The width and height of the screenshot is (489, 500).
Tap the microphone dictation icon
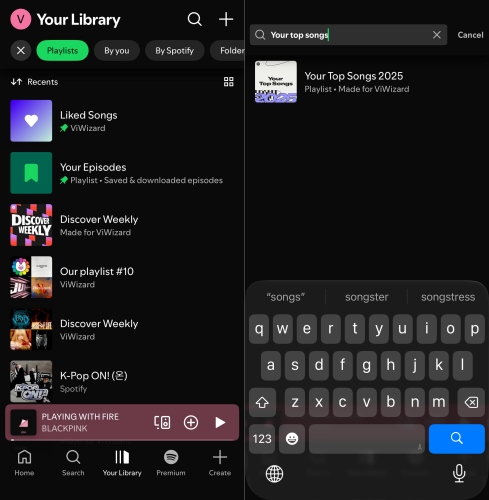point(459,473)
